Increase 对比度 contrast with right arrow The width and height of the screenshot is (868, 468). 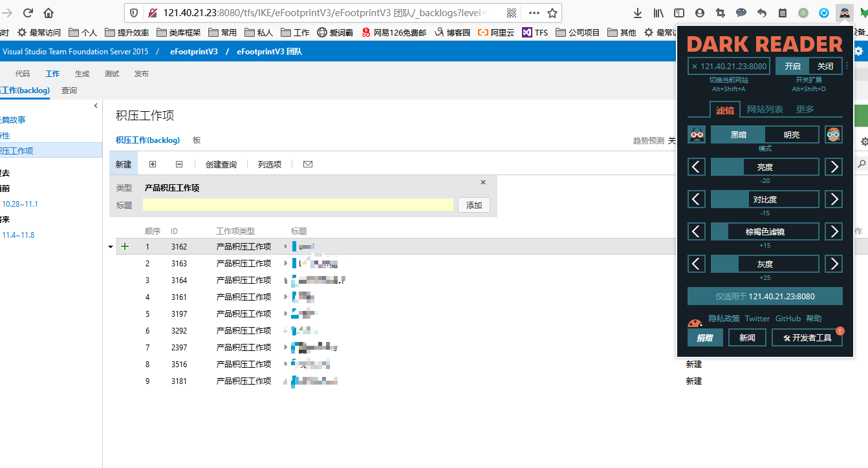pyautogui.click(x=834, y=199)
